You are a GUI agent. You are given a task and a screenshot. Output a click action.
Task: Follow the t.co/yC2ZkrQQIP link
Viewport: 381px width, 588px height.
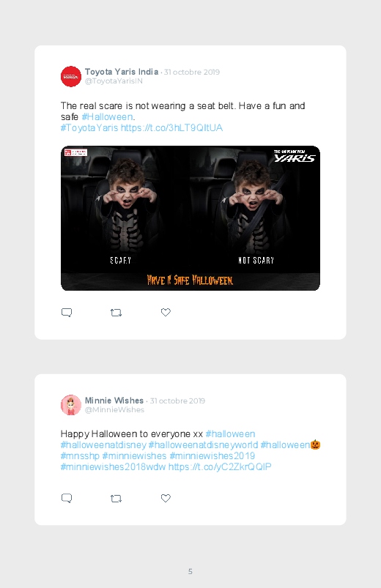(220, 467)
